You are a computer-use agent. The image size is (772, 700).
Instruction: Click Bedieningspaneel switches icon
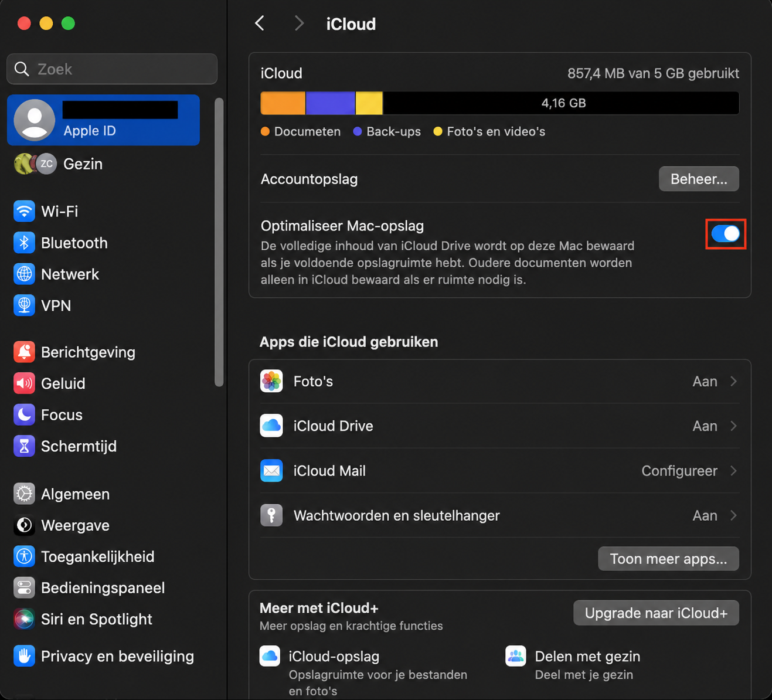(24, 587)
